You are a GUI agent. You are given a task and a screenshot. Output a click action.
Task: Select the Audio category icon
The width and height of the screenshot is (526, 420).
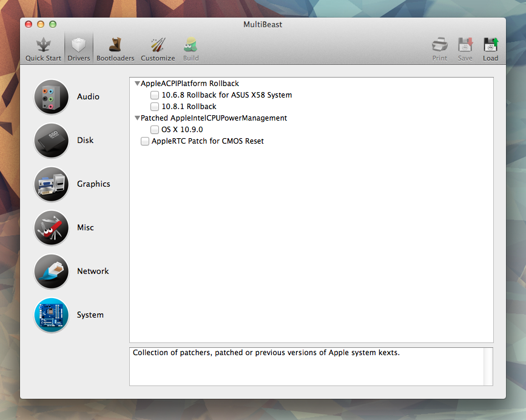[x=51, y=97]
